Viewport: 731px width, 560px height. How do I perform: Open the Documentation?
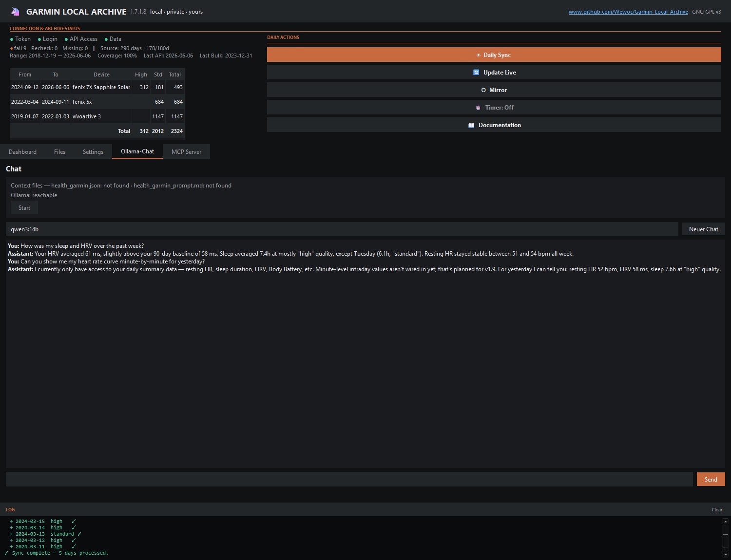[494, 125]
